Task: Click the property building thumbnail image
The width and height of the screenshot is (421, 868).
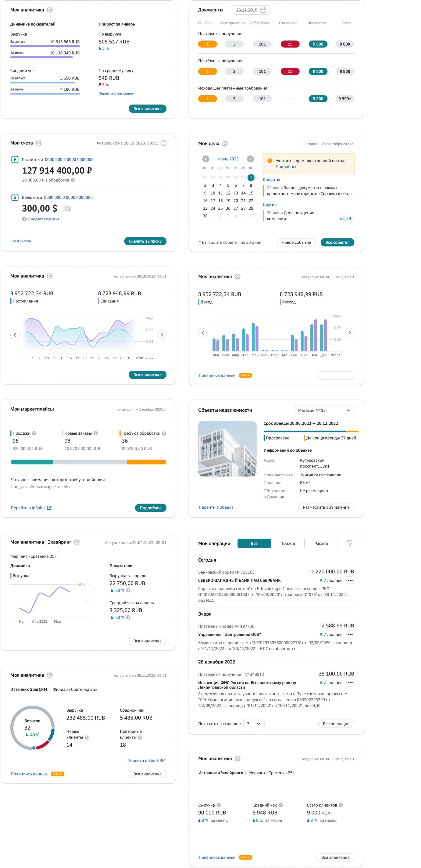Action: pos(227,448)
